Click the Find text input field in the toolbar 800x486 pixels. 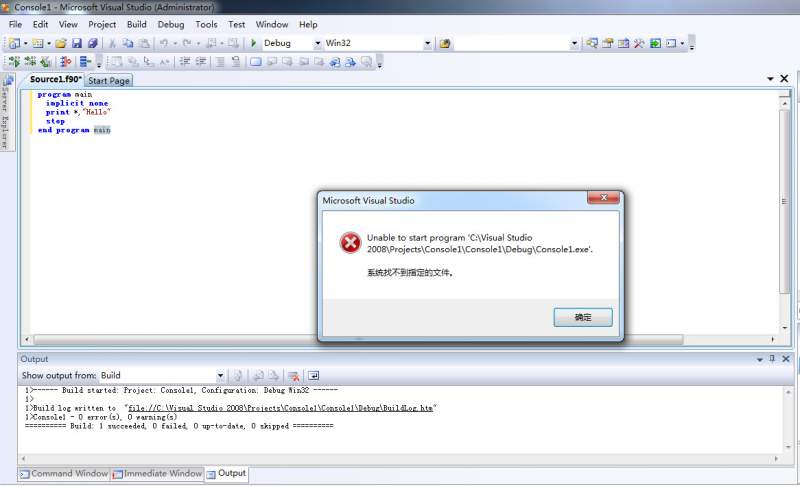click(512, 43)
